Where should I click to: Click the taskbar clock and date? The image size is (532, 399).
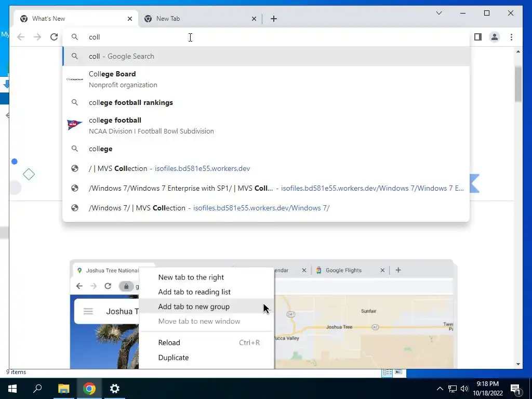[x=487, y=389]
